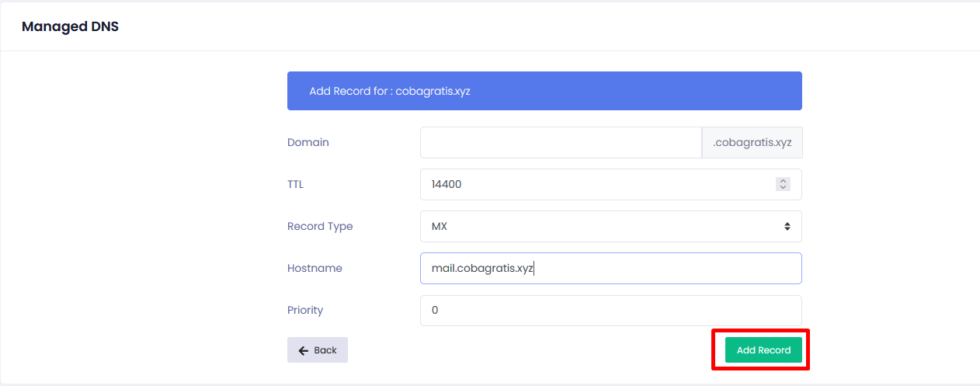Click the blue Add Record for banner
Viewport: 980px width, 386px height.
tap(621, 91)
